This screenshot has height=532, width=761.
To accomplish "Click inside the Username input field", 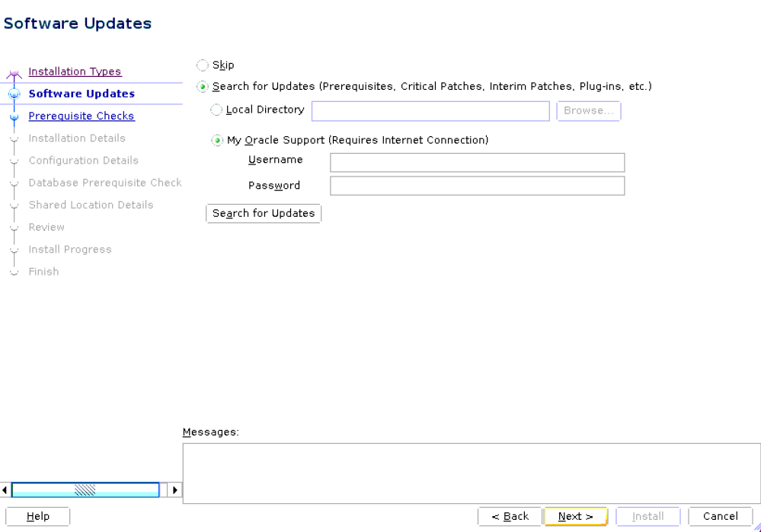I will pyautogui.click(x=476, y=162).
